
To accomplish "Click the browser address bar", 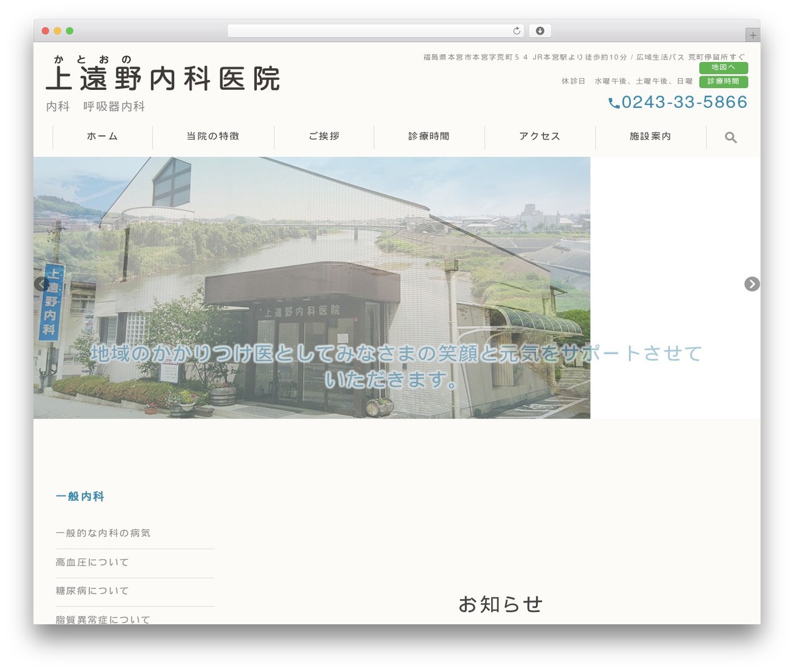I will tap(376, 31).
